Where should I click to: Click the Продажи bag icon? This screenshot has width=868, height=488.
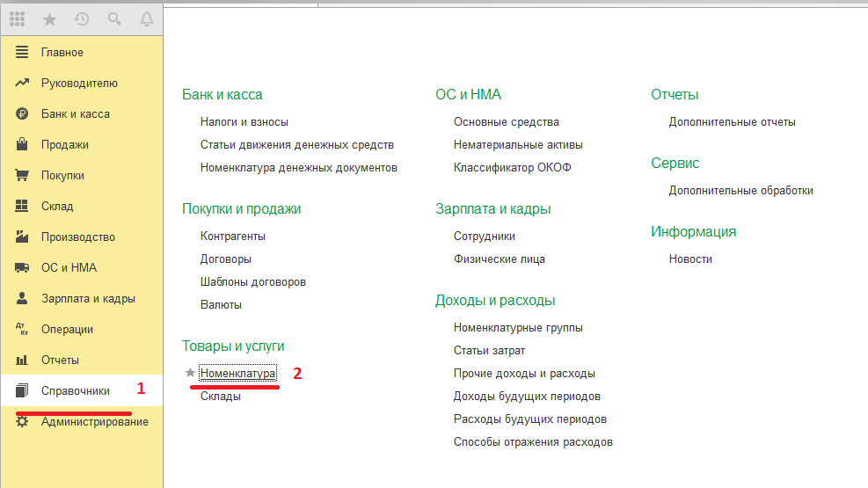22,144
